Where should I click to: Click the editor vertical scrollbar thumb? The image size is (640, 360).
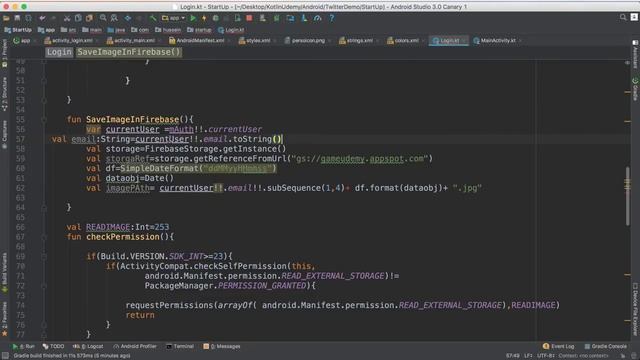click(627, 196)
